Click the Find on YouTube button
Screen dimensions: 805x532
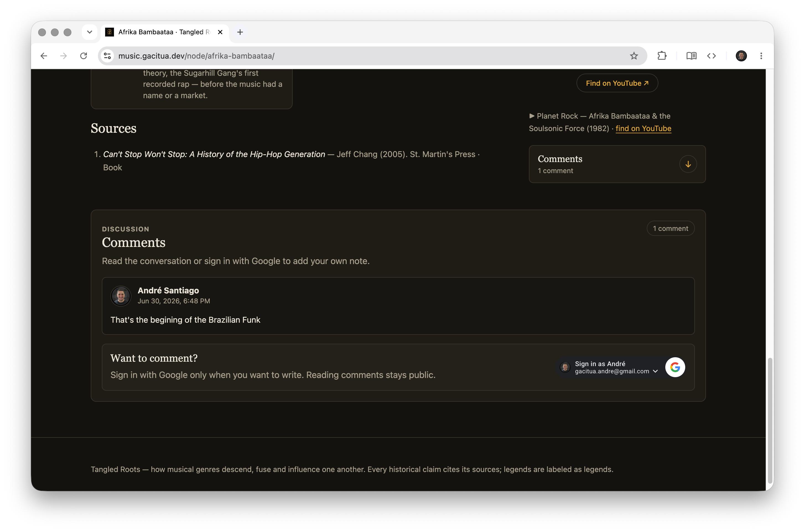point(617,83)
